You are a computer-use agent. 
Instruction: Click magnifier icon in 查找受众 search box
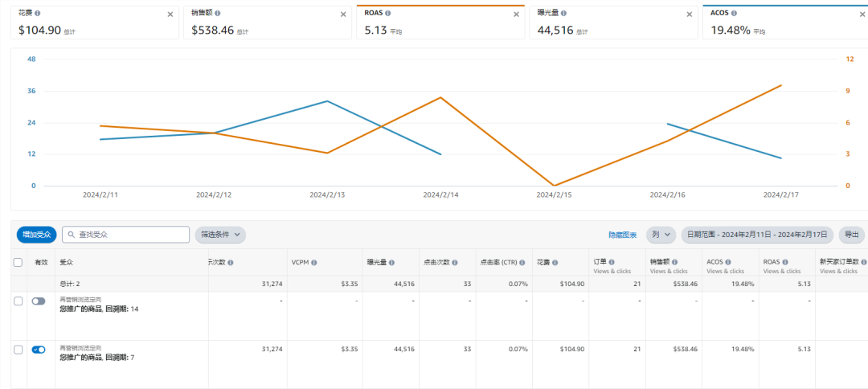[x=71, y=235]
